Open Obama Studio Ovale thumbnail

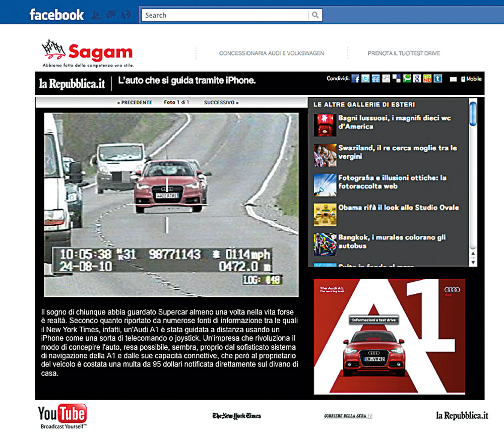[325, 215]
